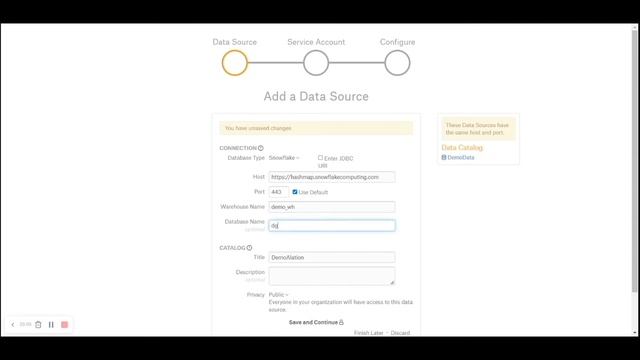
Task: Click the 'Everyone in your organization' privacy note
Action: (x=340, y=306)
